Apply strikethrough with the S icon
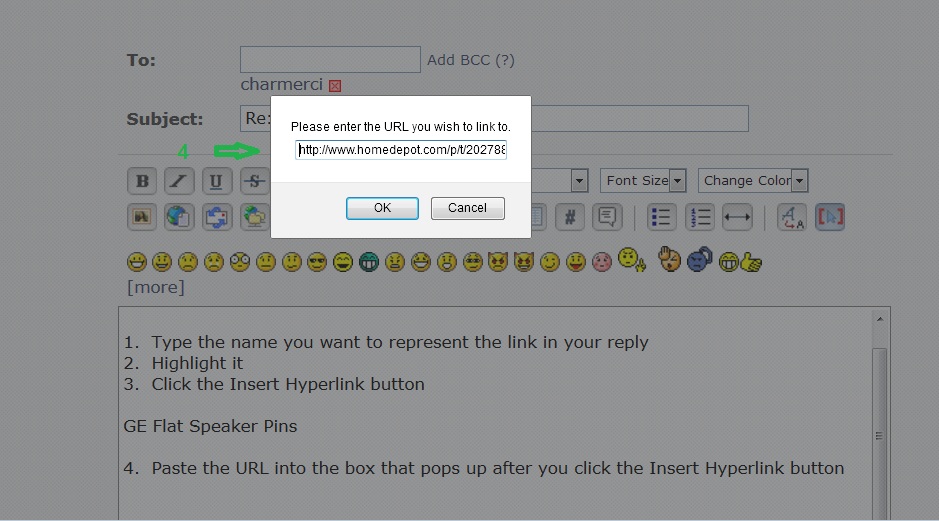The width and height of the screenshot is (939, 521). point(255,181)
